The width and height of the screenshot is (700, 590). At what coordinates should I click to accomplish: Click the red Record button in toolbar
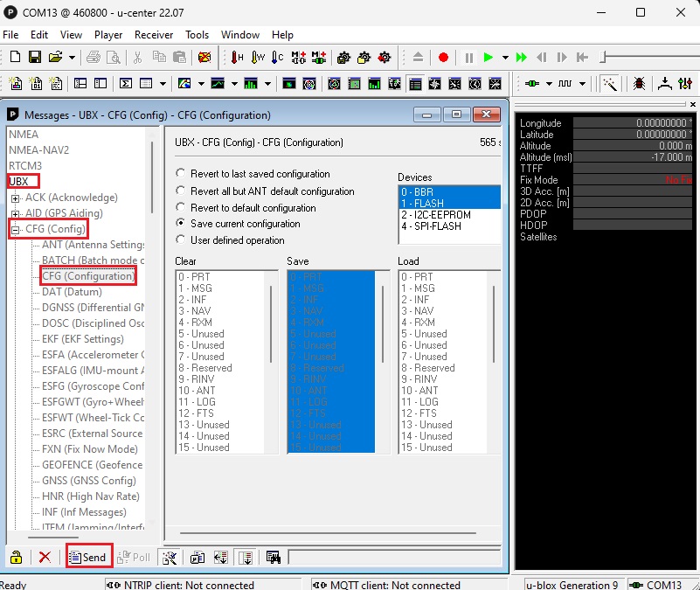click(443, 58)
